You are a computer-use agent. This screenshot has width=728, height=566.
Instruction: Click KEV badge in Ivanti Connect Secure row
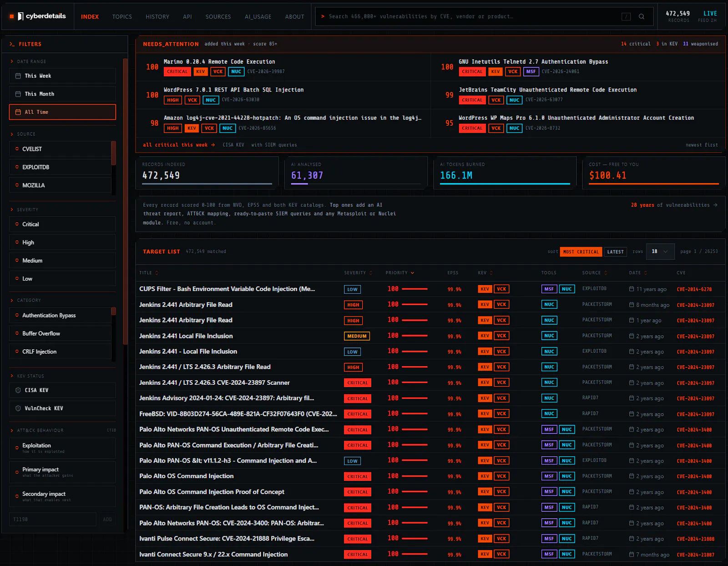[x=485, y=554]
